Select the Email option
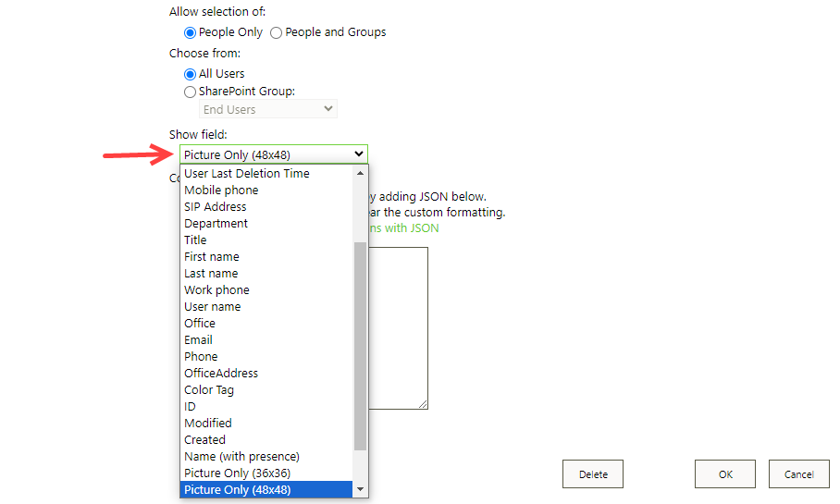Viewport: 840px width, 504px height. tap(266, 339)
